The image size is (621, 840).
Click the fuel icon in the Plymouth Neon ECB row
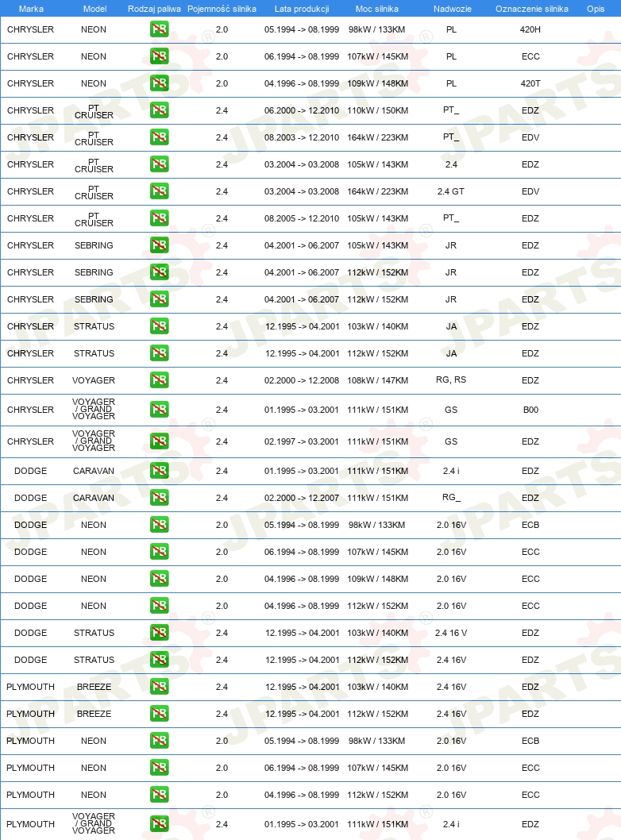pos(159,741)
